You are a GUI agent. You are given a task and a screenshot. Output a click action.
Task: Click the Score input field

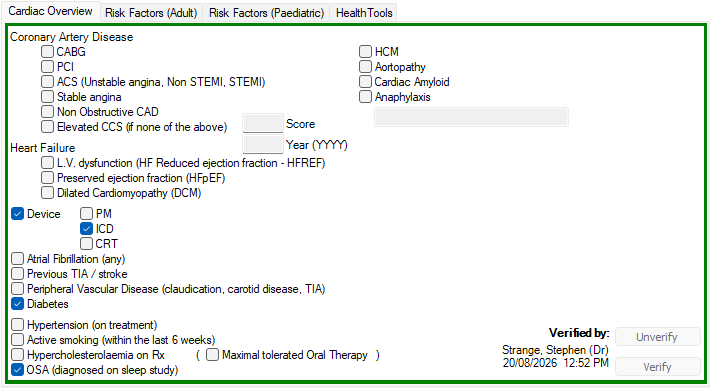pyautogui.click(x=263, y=123)
